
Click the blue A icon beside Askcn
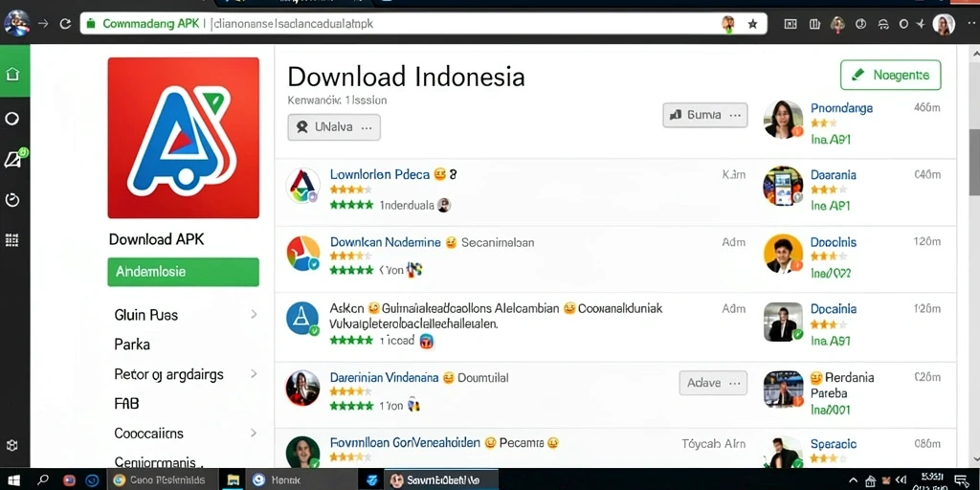[x=303, y=318]
